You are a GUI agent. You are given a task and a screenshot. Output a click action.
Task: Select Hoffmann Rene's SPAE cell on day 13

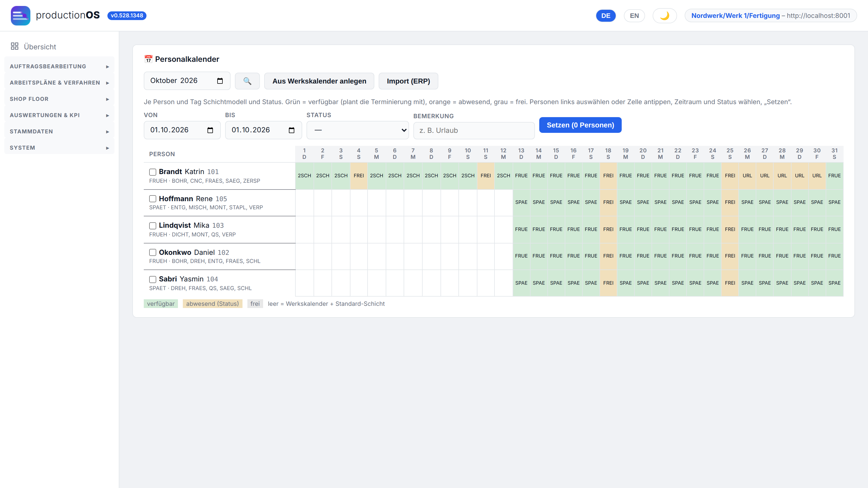(521, 203)
